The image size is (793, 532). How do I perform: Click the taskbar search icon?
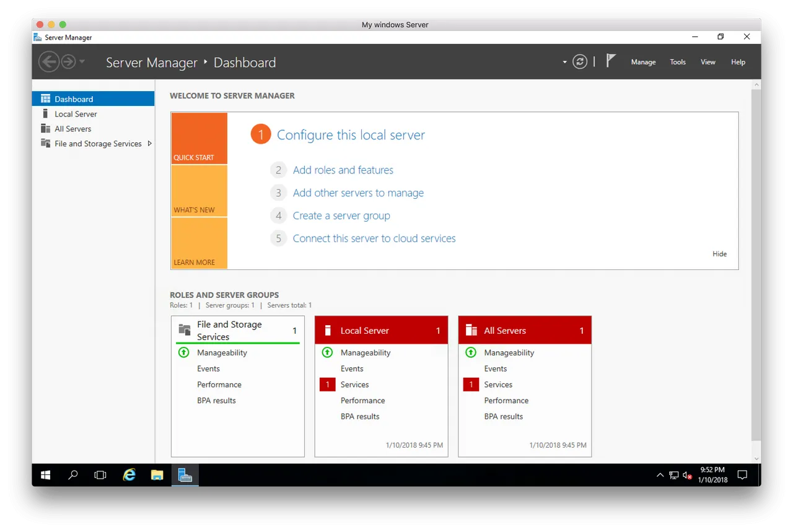tap(73, 475)
